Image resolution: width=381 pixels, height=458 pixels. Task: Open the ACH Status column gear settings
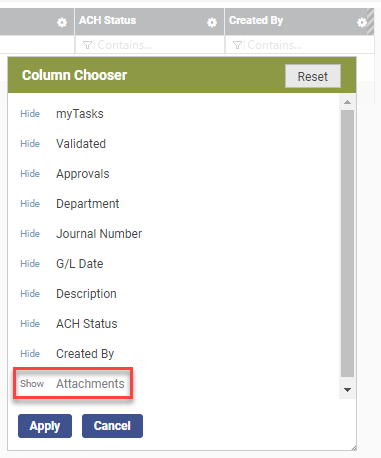(212, 22)
